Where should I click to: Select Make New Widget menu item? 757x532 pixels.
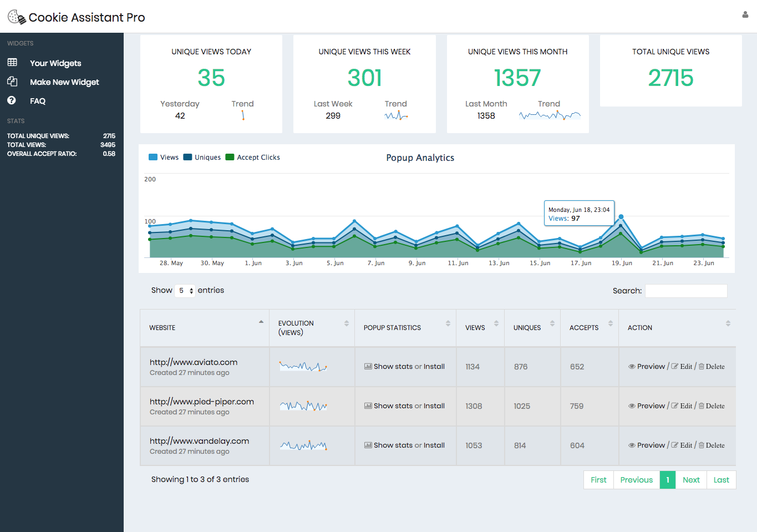64,82
